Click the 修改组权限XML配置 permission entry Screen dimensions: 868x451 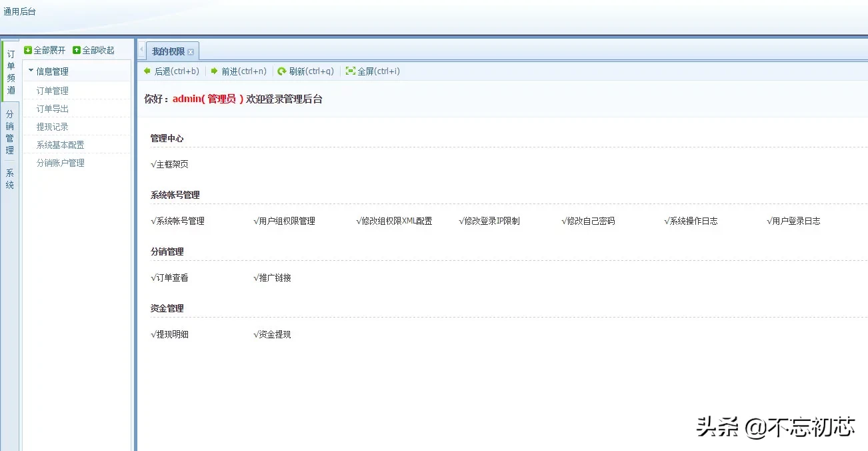click(x=395, y=221)
